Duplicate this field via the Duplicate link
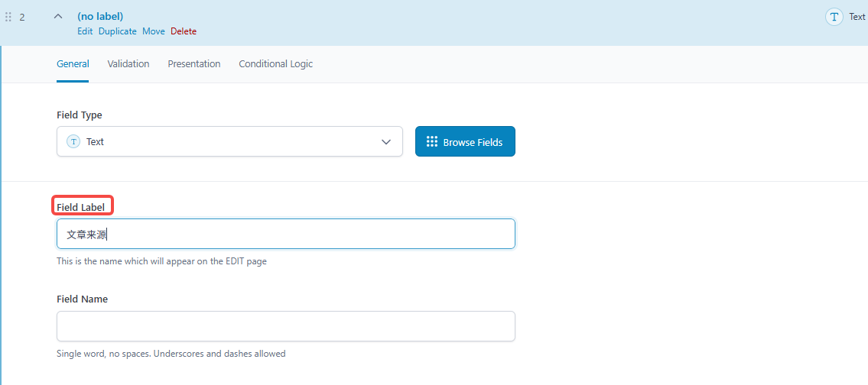Image resolution: width=868 pixels, height=385 pixels. [x=117, y=31]
